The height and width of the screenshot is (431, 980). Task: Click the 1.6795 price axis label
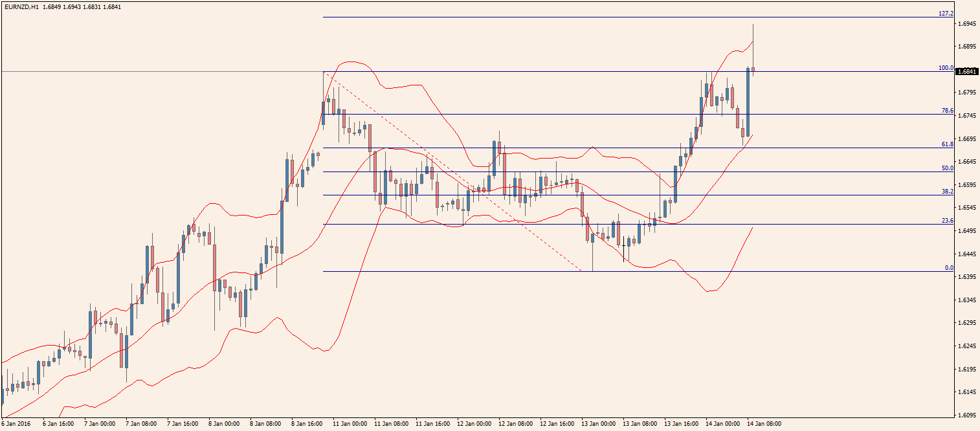968,93
